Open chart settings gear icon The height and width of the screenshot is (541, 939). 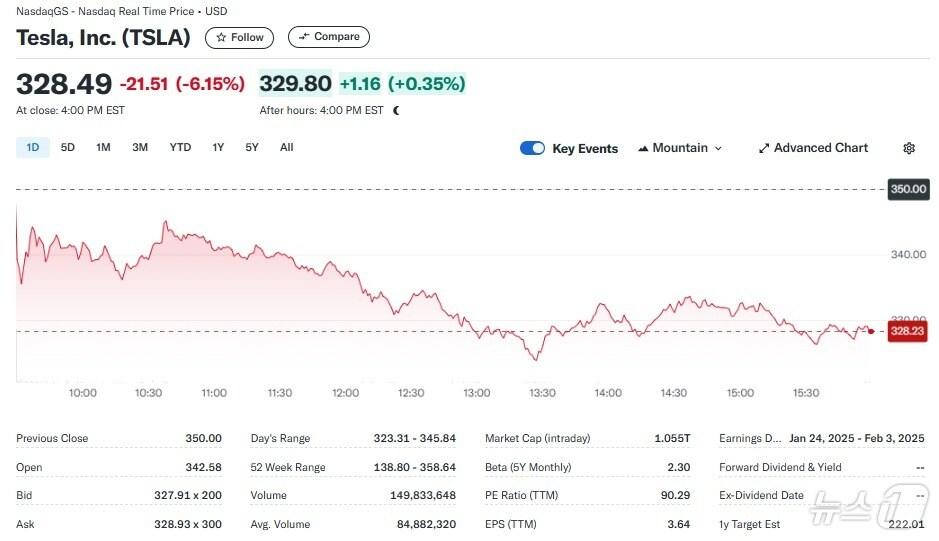tap(908, 148)
